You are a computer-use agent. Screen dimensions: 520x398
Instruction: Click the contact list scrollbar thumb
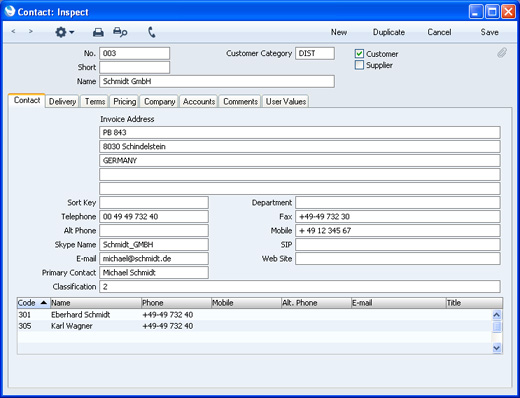(497, 326)
